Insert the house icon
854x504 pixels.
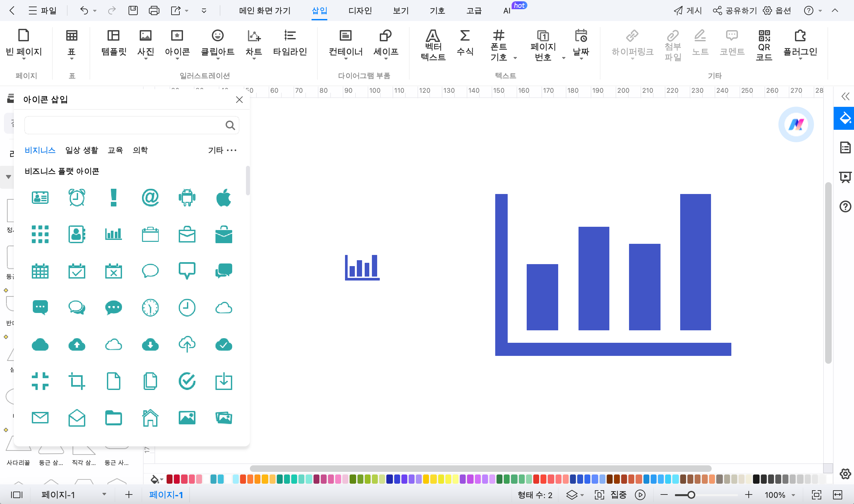150,418
